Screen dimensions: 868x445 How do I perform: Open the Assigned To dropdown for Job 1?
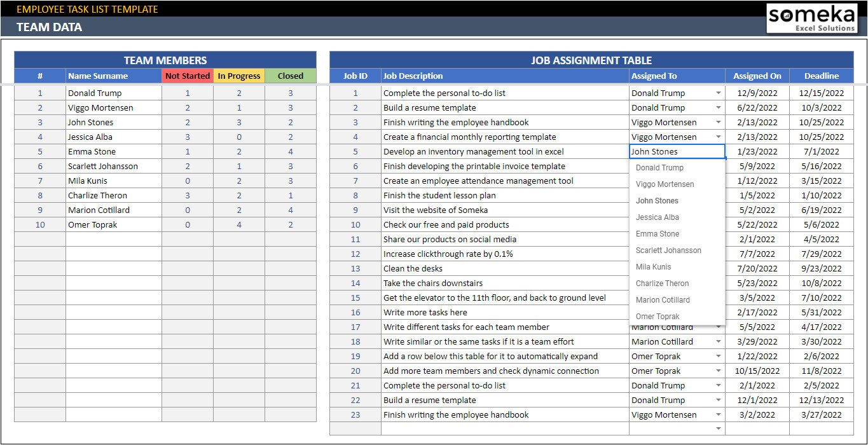(719, 93)
